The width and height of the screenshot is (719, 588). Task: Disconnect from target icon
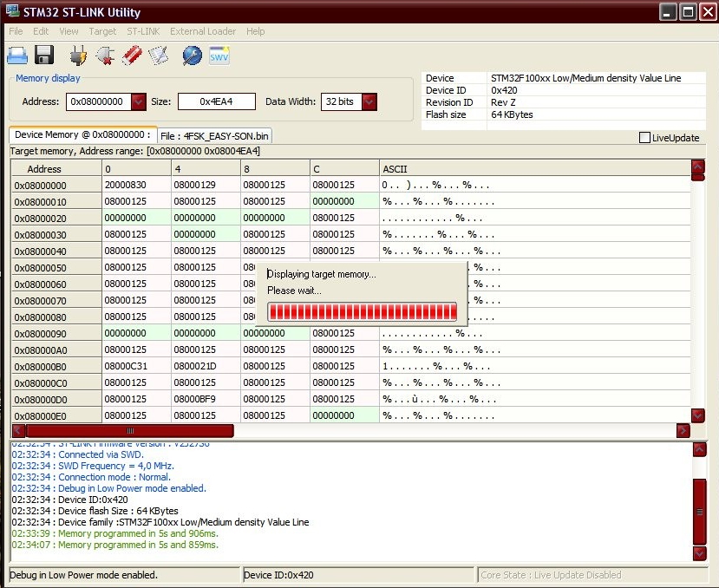pos(105,56)
